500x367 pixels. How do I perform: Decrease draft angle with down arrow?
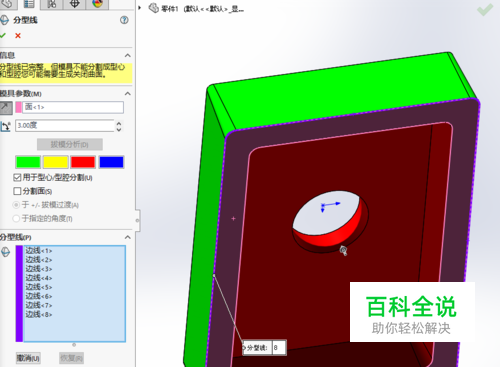[119, 129]
